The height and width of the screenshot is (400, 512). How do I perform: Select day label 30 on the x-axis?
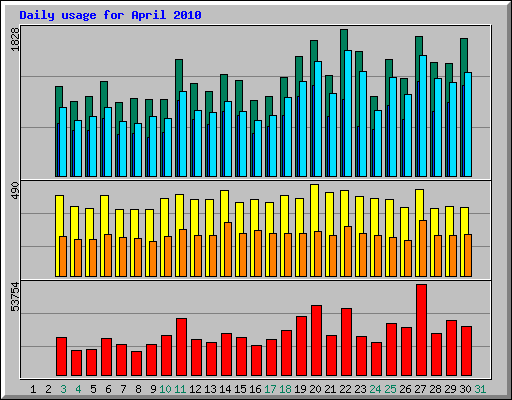pyautogui.click(x=465, y=389)
